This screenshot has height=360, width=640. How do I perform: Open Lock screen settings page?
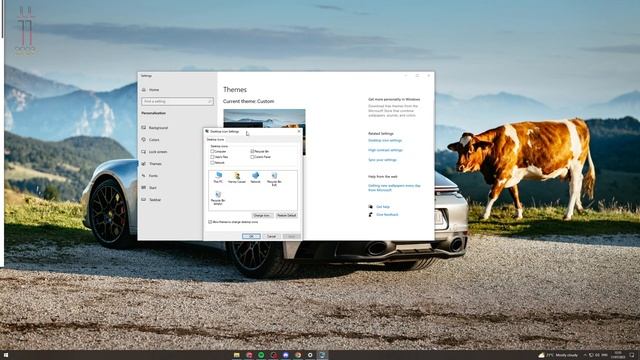tap(158, 152)
